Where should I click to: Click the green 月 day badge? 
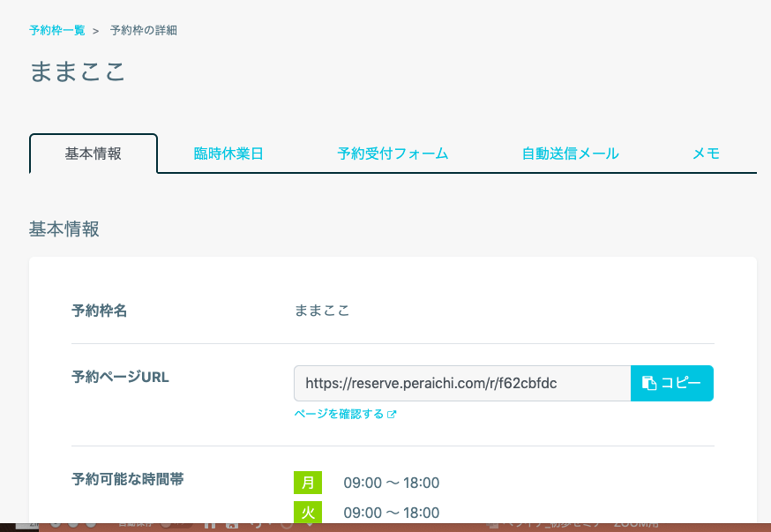click(x=308, y=483)
